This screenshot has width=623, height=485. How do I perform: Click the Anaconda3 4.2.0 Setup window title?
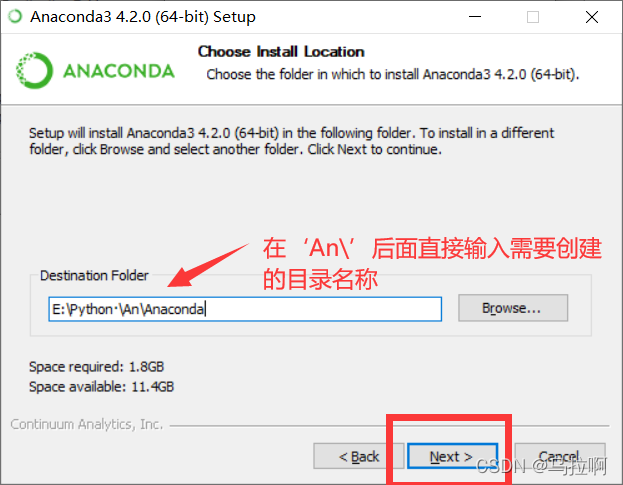pyautogui.click(x=143, y=17)
